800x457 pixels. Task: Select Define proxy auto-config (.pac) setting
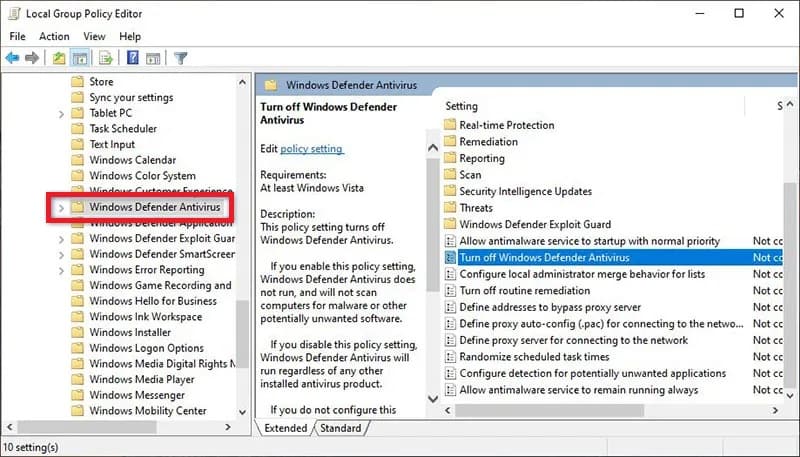click(x=601, y=323)
